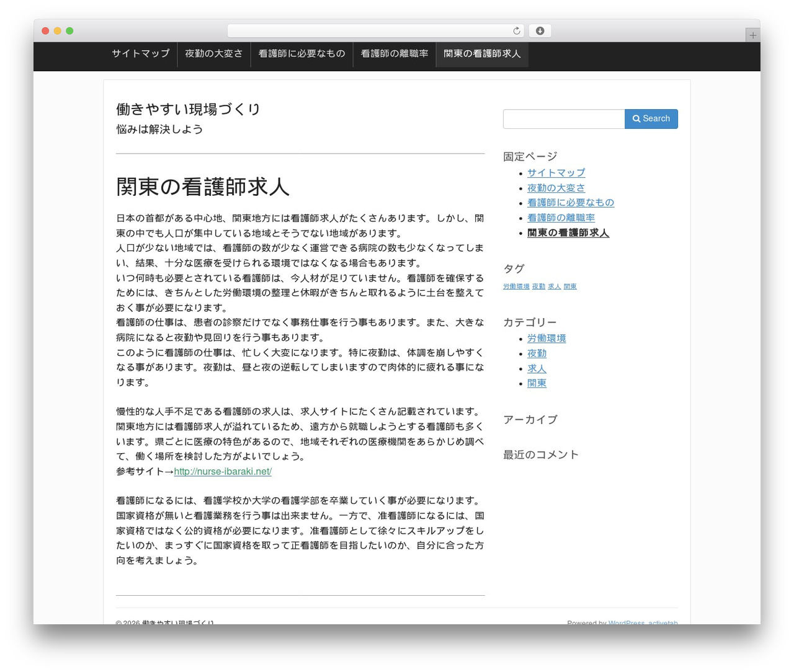Click the 労働環境 tag link

[516, 286]
